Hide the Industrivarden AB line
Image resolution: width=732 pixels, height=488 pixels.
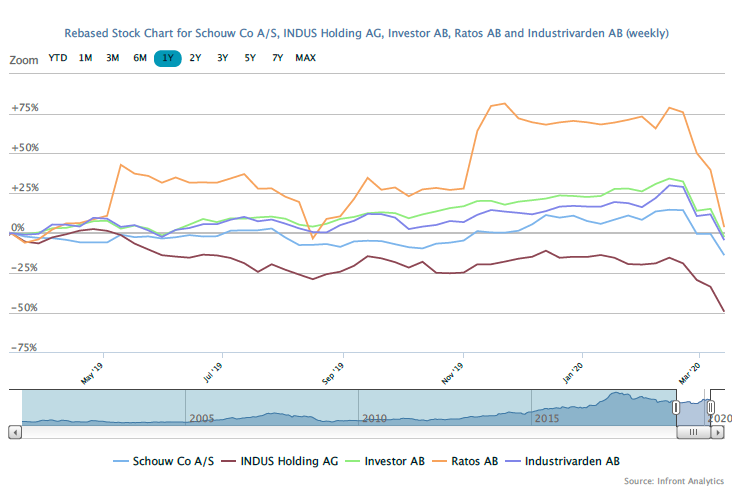[x=563, y=461]
